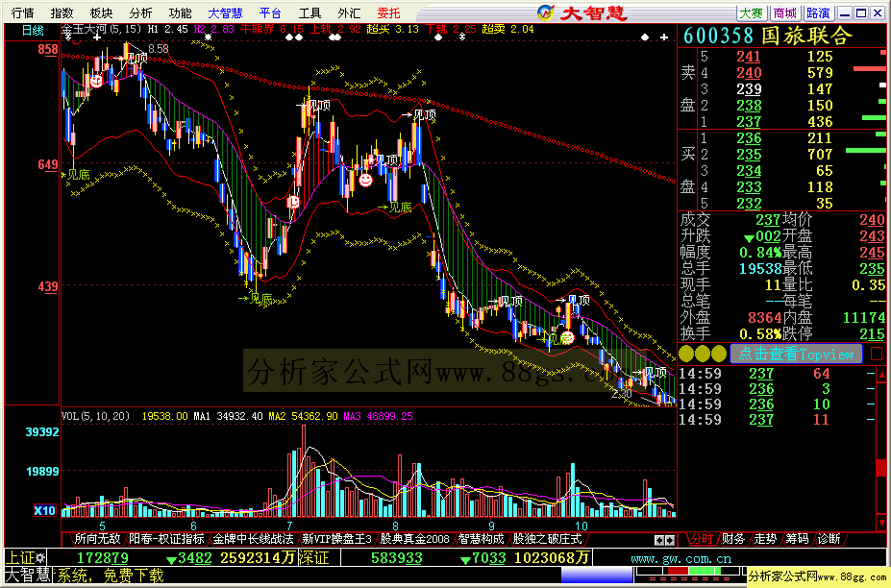Click the third yellow circle beside Topview
This screenshot has width=891, height=588.
coord(719,354)
